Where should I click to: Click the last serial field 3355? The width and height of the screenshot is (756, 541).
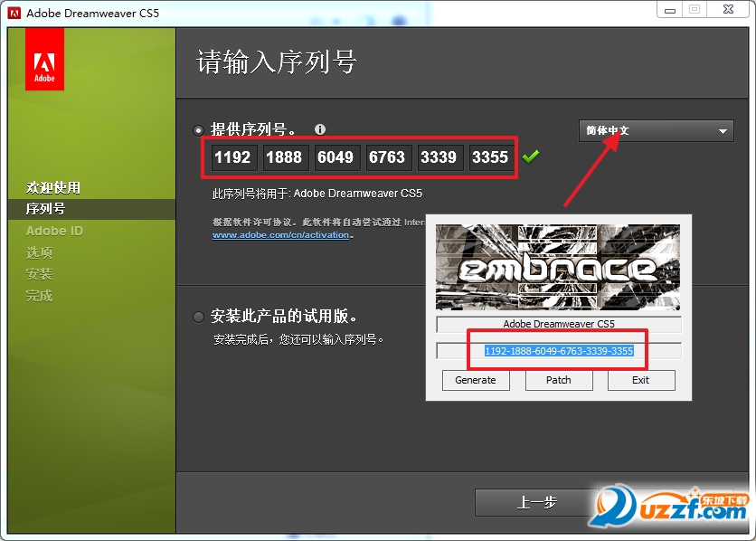click(x=491, y=157)
